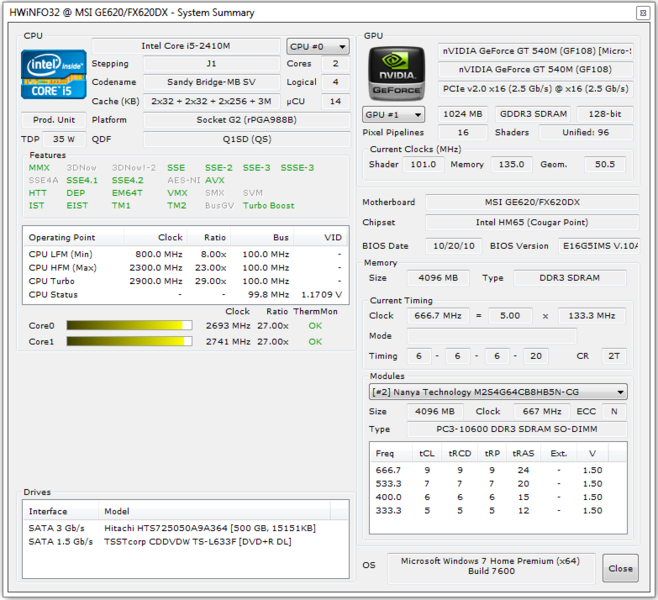Click the tRAS column header
This screenshot has height=600, width=658.
pos(523,454)
